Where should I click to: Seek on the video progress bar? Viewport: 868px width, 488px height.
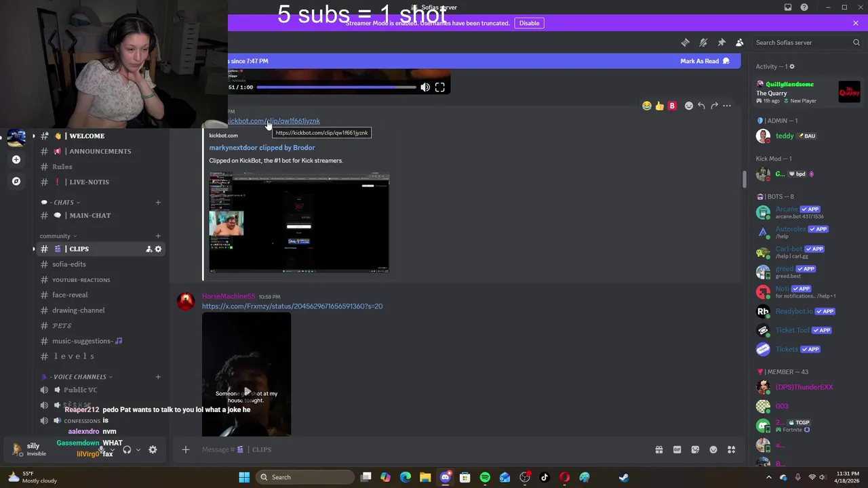[336, 87]
